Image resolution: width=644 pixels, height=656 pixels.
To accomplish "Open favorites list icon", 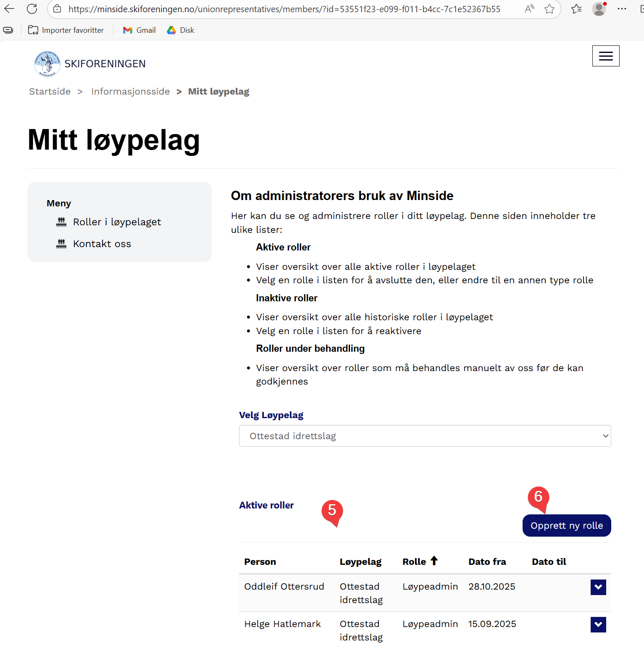I will pos(576,9).
